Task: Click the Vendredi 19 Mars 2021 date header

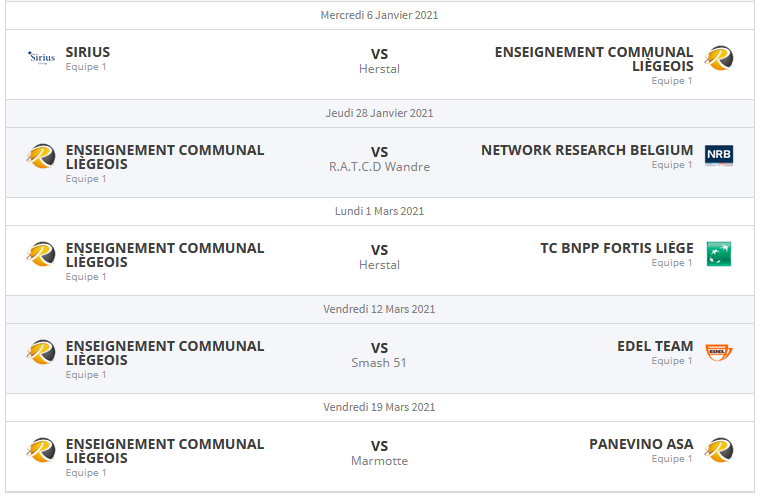Action: 380,407
